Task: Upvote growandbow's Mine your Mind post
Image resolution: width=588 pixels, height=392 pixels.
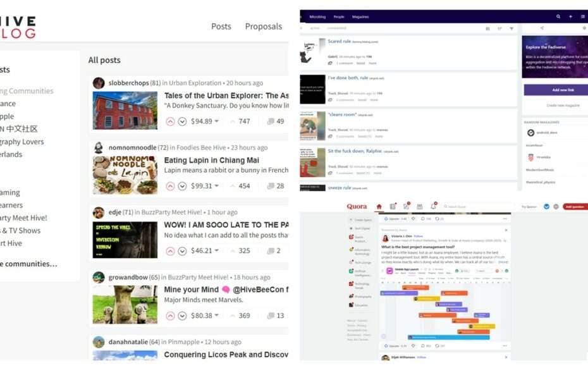Action: [170, 316]
